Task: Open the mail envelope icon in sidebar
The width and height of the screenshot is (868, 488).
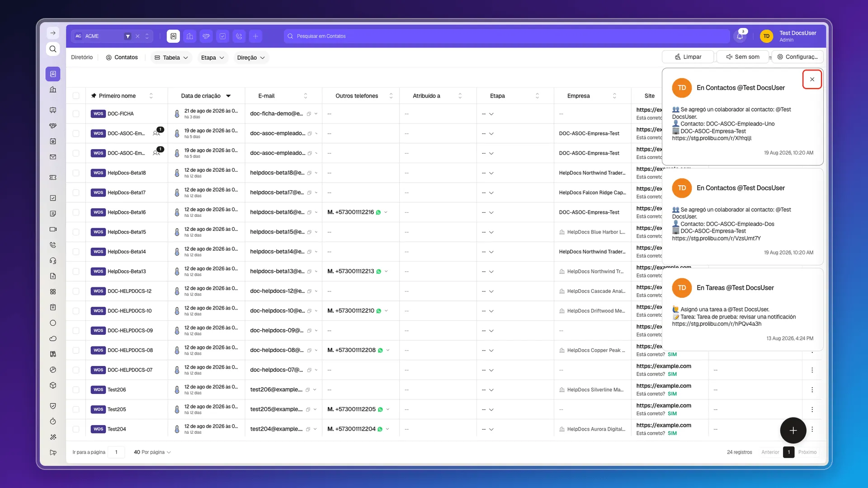Action: tap(53, 157)
